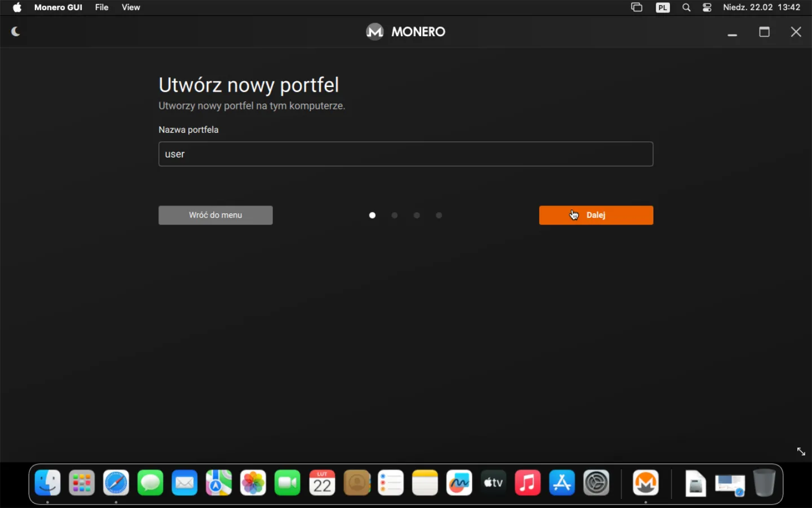Screen dimensions: 812x508
Task: Open Photos from the Dock
Action: pyautogui.click(x=253, y=483)
